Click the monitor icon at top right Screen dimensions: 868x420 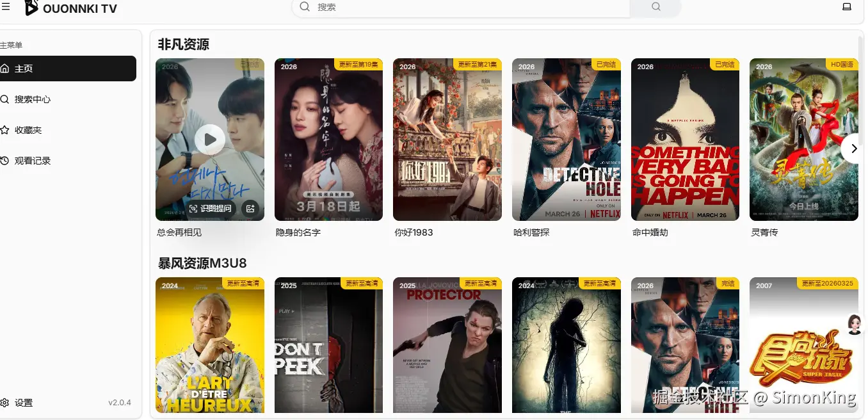coord(847,7)
